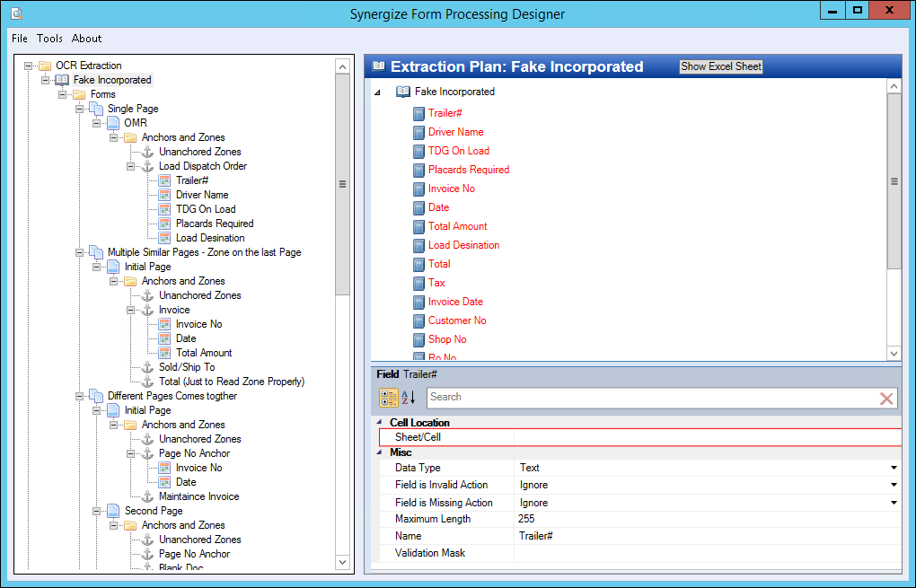Click the property Search input field
Image resolution: width=916 pixels, height=588 pixels.
click(647, 398)
